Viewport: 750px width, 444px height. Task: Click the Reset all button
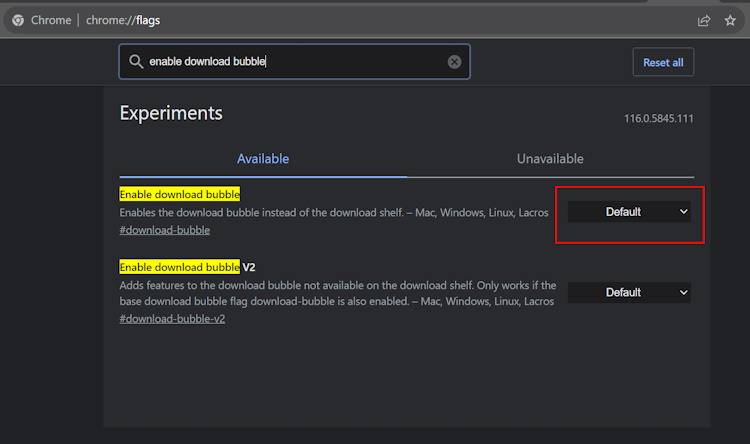coord(663,62)
